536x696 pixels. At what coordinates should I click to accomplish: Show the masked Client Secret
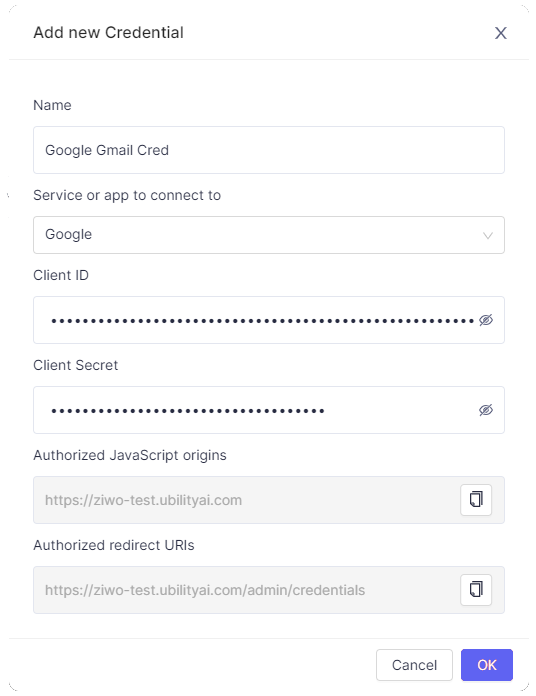486,410
